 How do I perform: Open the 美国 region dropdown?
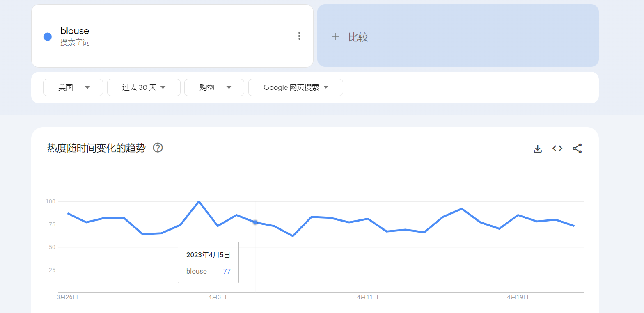[x=73, y=87]
